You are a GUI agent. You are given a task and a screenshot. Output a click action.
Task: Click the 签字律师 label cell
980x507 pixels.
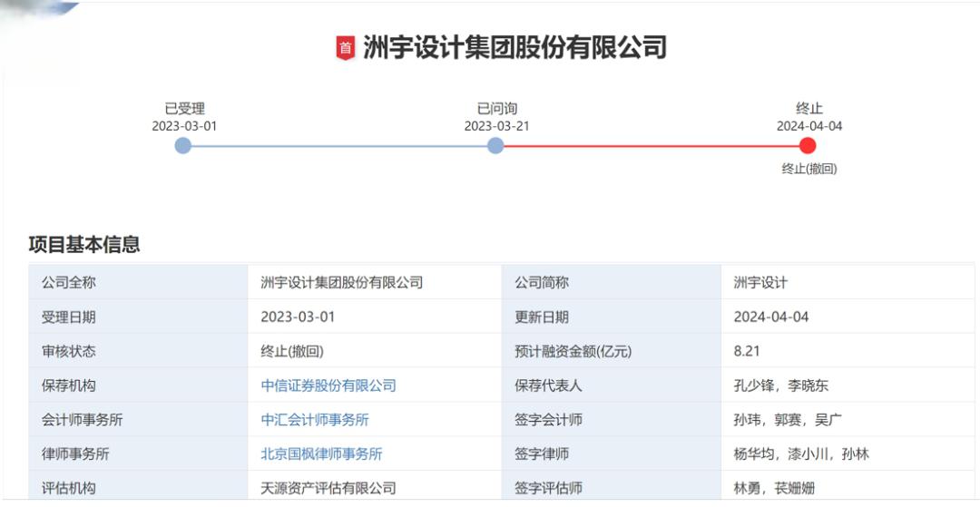pyautogui.click(x=612, y=453)
